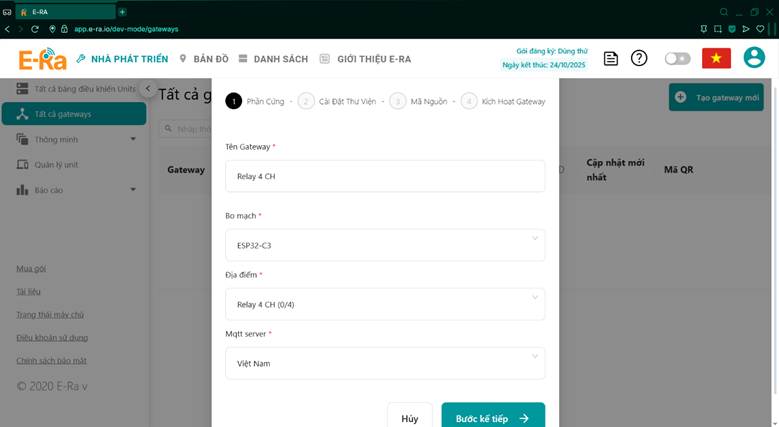
Task: Open the Địa điểm Relay 4 CH dropdown
Action: pyautogui.click(x=385, y=304)
